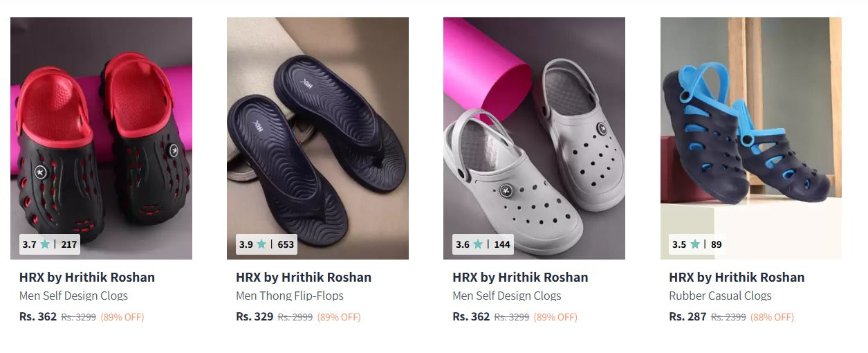Click the star icon beside the 3.7 rating
Image resolution: width=868 pixels, height=353 pixels.
45,244
